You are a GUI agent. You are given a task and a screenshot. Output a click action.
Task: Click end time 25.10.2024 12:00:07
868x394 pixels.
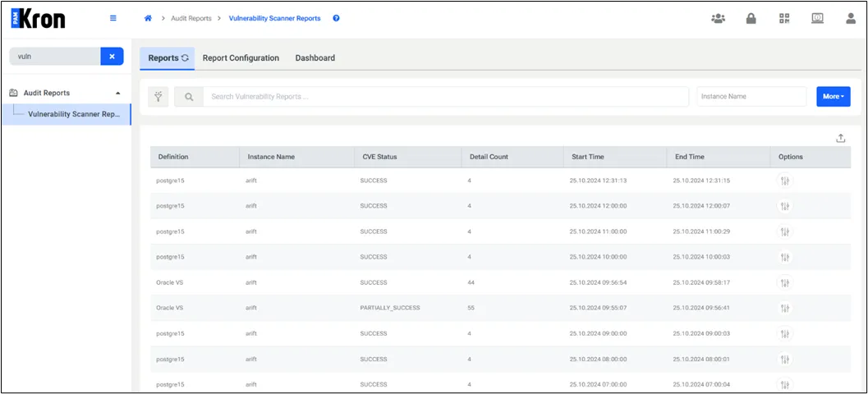click(x=701, y=206)
